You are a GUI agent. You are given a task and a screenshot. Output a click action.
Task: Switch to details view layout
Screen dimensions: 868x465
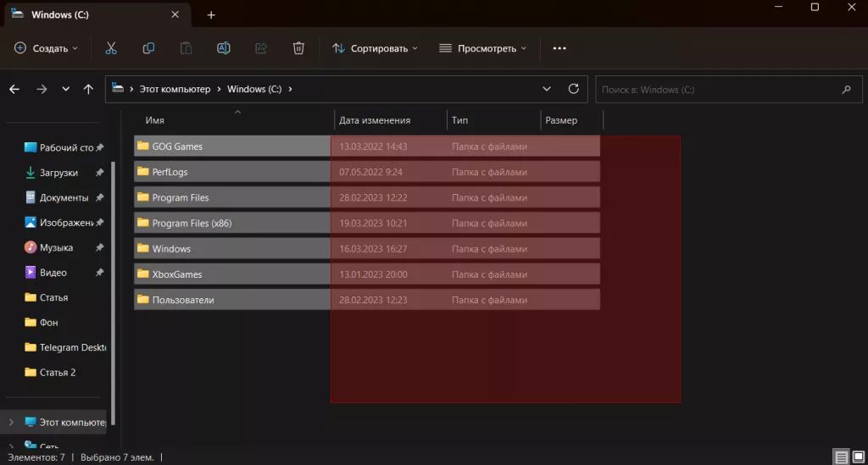(x=841, y=457)
